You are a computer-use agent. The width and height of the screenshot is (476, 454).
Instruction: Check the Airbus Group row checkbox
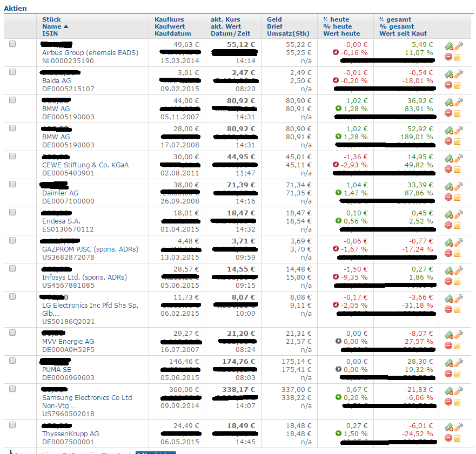(12, 44)
